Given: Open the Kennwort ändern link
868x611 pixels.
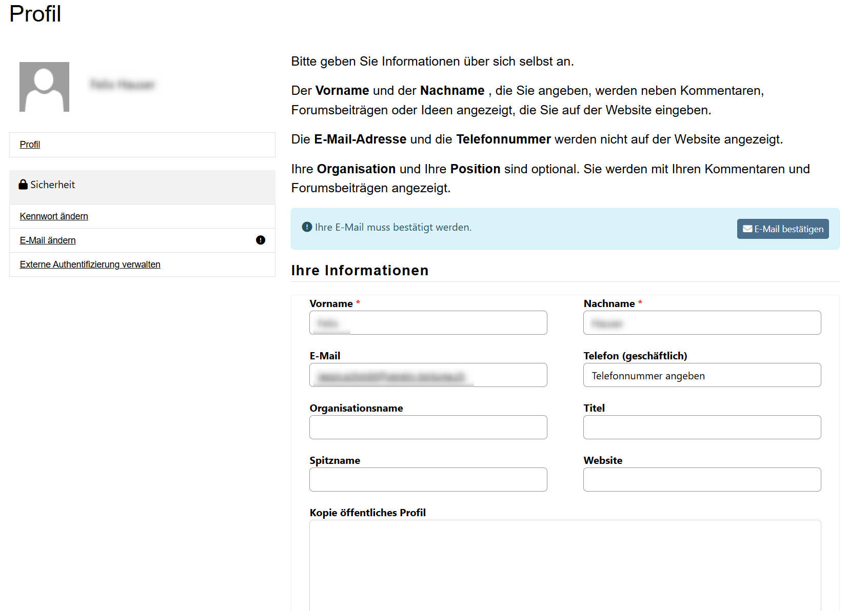Looking at the screenshot, I should click(x=54, y=216).
